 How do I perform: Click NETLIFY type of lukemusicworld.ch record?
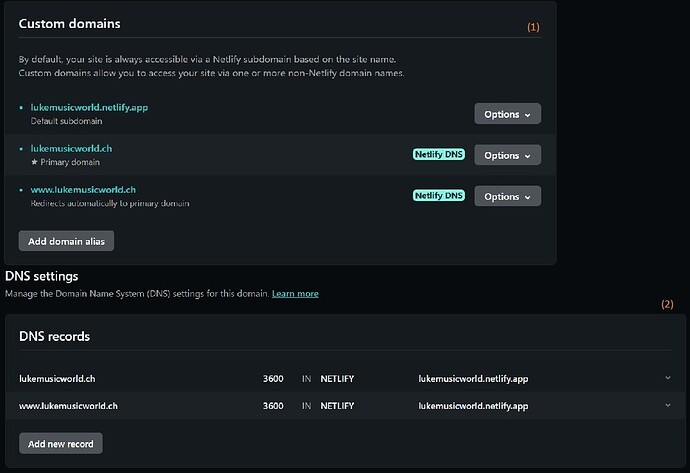(337, 379)
